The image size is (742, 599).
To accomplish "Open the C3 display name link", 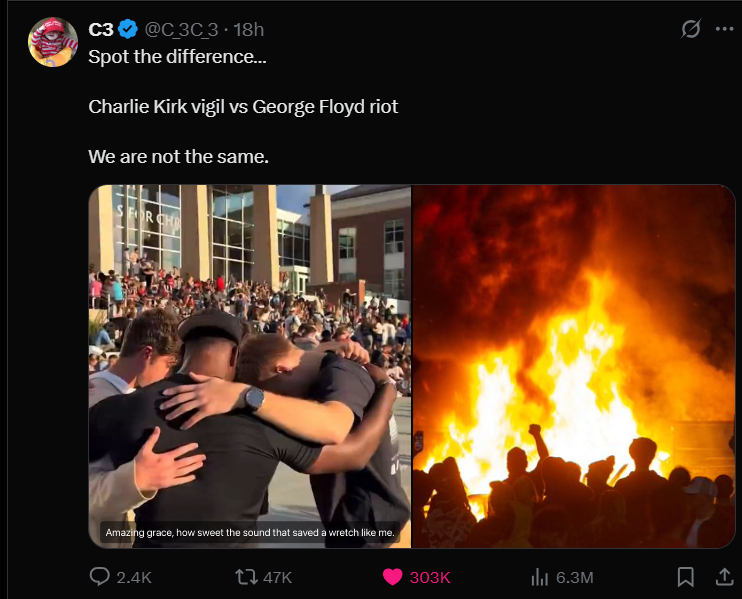I will click(x=101, y=30).
